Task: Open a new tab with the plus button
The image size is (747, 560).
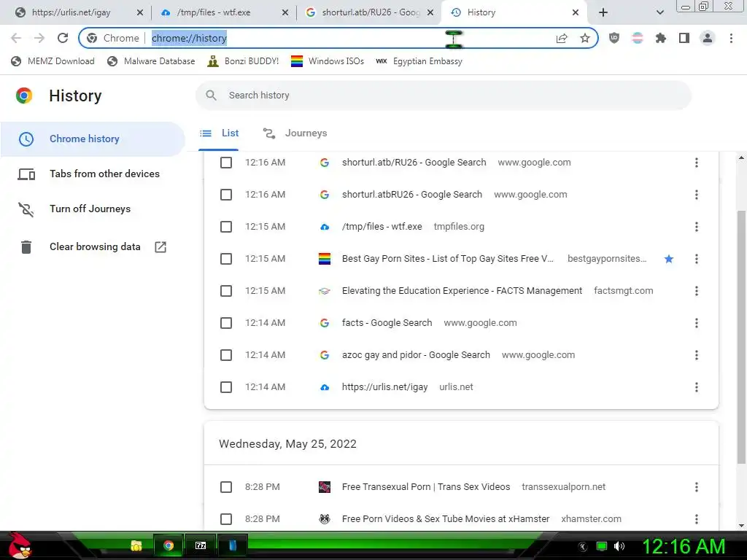Action: [603, 12]
